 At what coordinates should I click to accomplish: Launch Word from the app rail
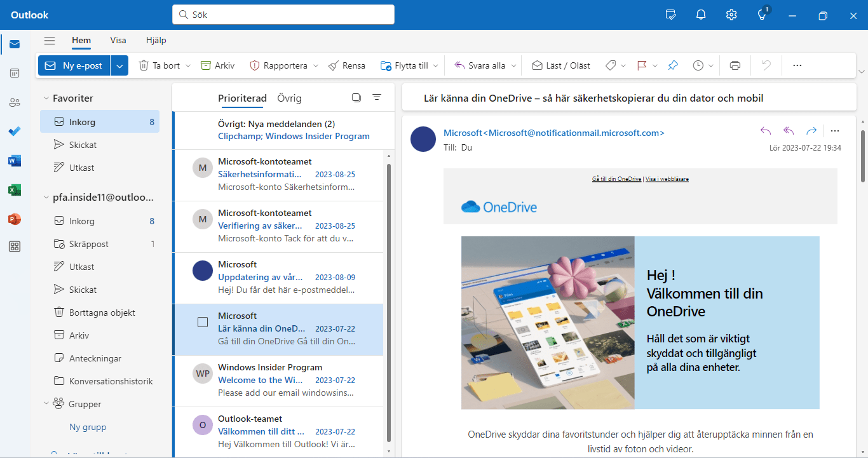(x=14, y=161)
